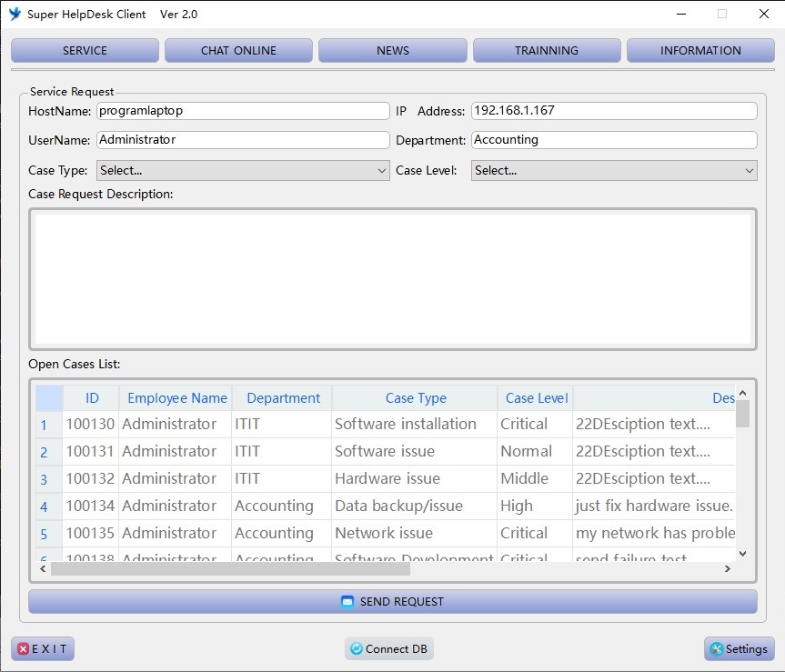Open the TRAINNING tab
Viewport: 785px width, 672px height.
(546, 51)
